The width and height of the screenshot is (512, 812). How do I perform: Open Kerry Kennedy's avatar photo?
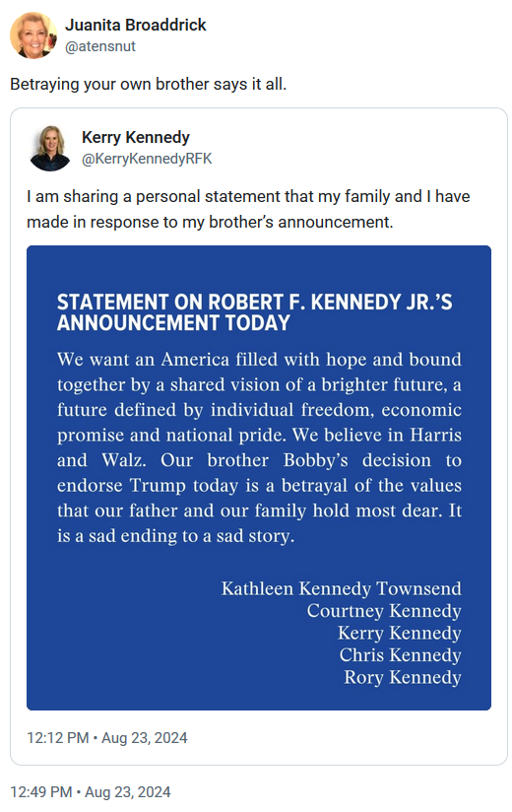[50, 148]
